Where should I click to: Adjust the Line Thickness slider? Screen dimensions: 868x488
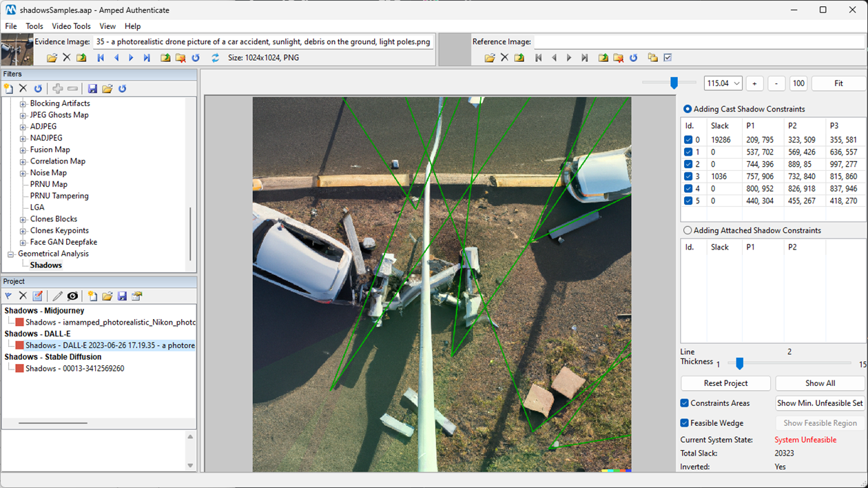click(x=740, y=363)
